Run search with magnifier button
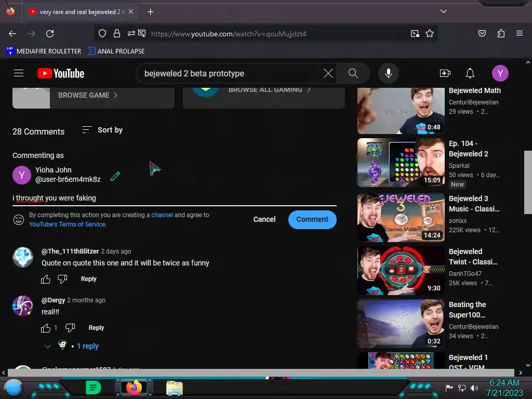 click(x=353, y=73)
